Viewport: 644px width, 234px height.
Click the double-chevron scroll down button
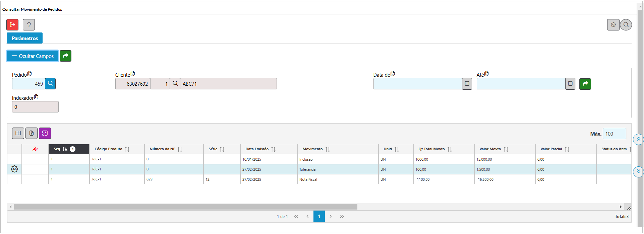pyautogui.click(x=638, y=171)
